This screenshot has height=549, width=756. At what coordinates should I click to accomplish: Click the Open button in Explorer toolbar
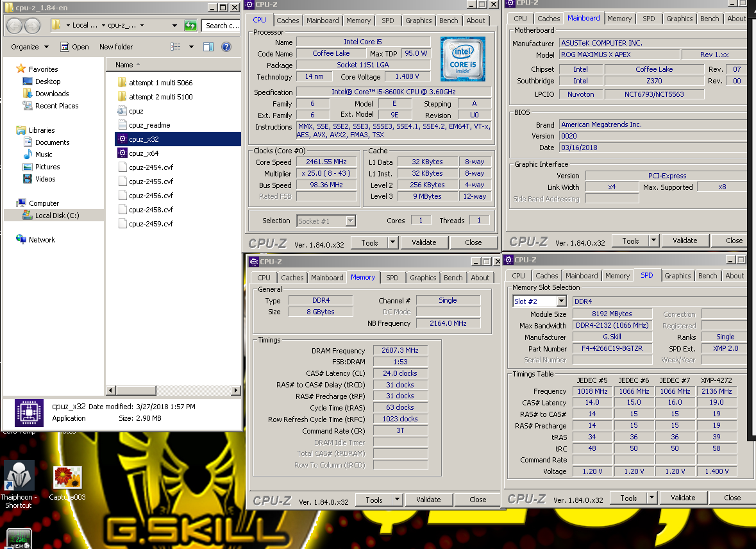coord(75,47)
